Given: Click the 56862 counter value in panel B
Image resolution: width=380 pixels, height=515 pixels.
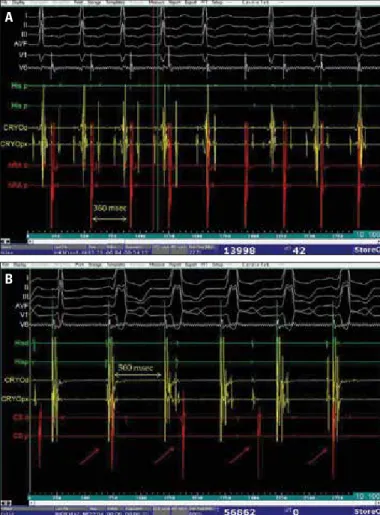Looking at the screenshot, I should (239, 511).
